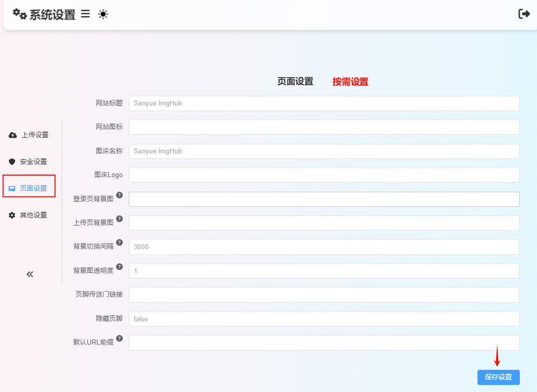Collapse the sidebar with double chevron
This screenshot has height=392, width=537.
30,274
